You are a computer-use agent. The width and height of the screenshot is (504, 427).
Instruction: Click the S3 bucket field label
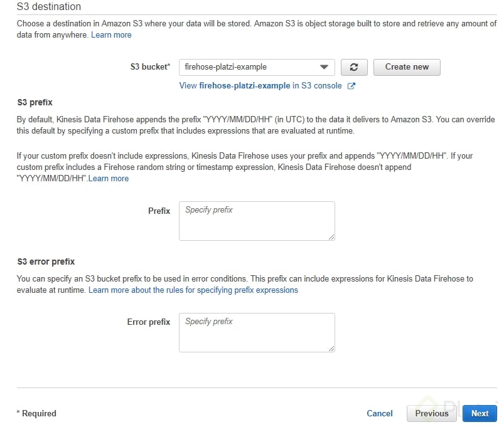(150, 67)
